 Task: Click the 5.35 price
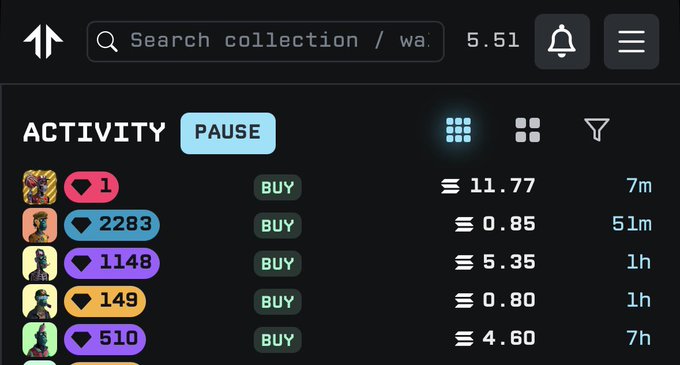(509, 263)
